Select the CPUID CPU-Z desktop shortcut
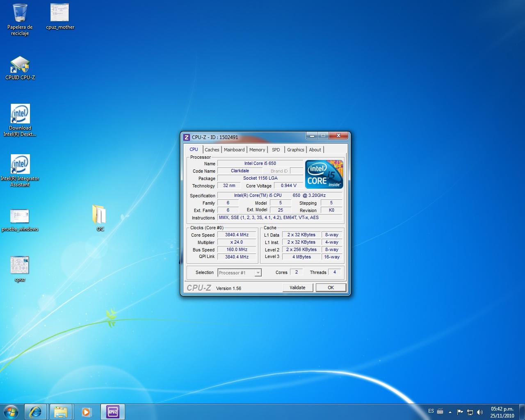Viewport: 525px width, 420px height. tap(20, 68)
